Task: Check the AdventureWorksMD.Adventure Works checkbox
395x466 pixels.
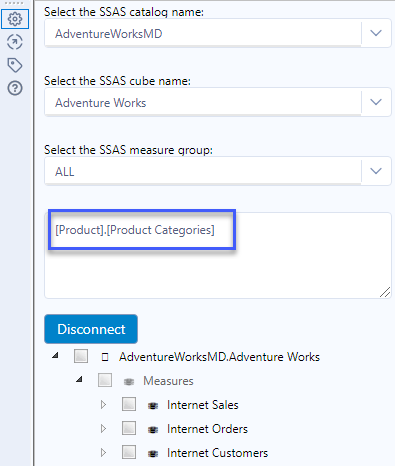Action: click(81, 356)
